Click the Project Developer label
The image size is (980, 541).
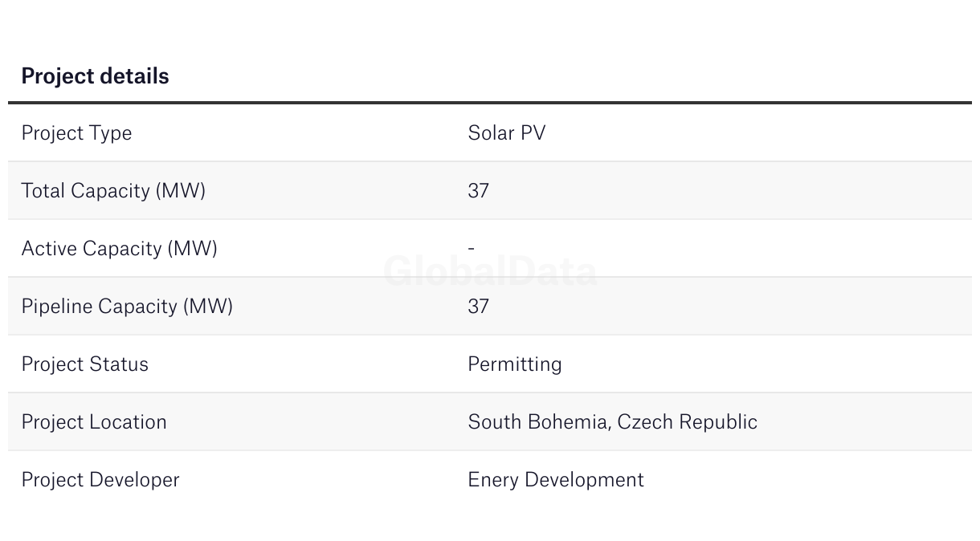click(x=100, y=480)
